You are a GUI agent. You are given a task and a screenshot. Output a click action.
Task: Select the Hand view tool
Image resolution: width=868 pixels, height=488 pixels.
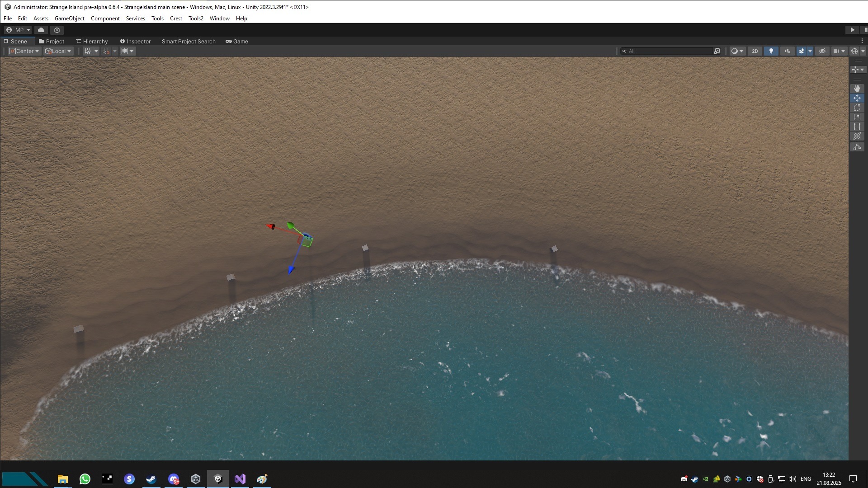point(857,89)
